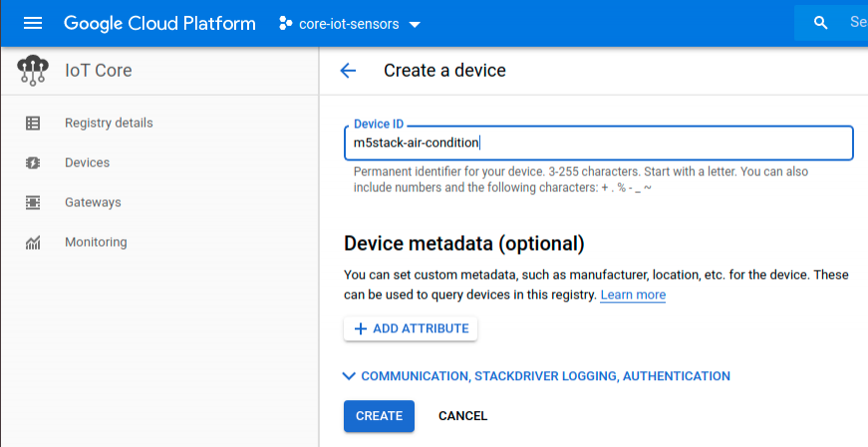Open the Devices menu label

point(87,163)
